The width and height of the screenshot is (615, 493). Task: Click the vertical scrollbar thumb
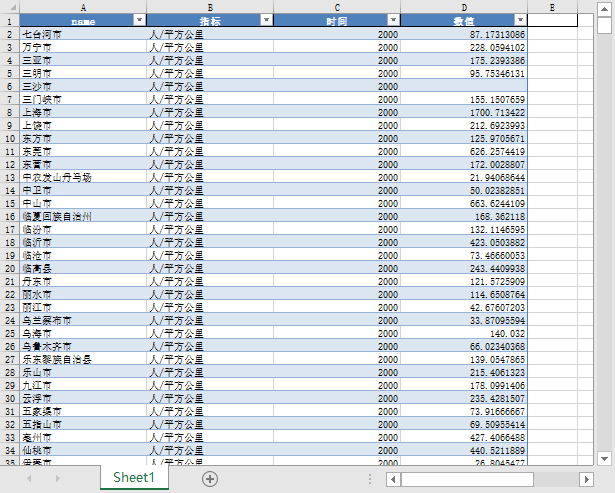coord(604,25)
